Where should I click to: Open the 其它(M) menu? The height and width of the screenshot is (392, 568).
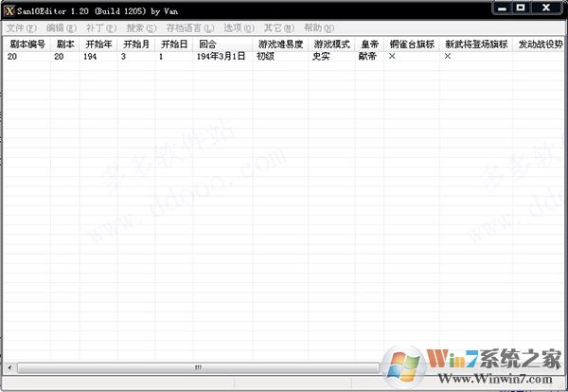pos(279,27)
